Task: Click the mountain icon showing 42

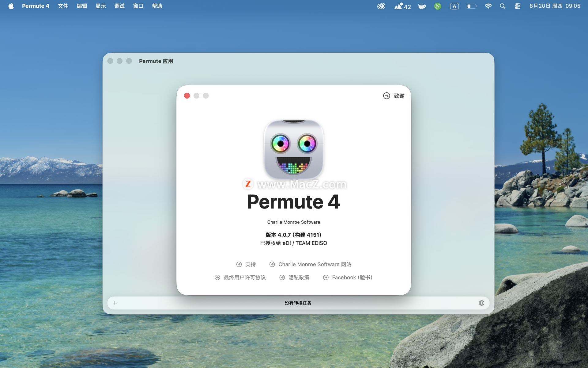Action: (x=402, y=6)
